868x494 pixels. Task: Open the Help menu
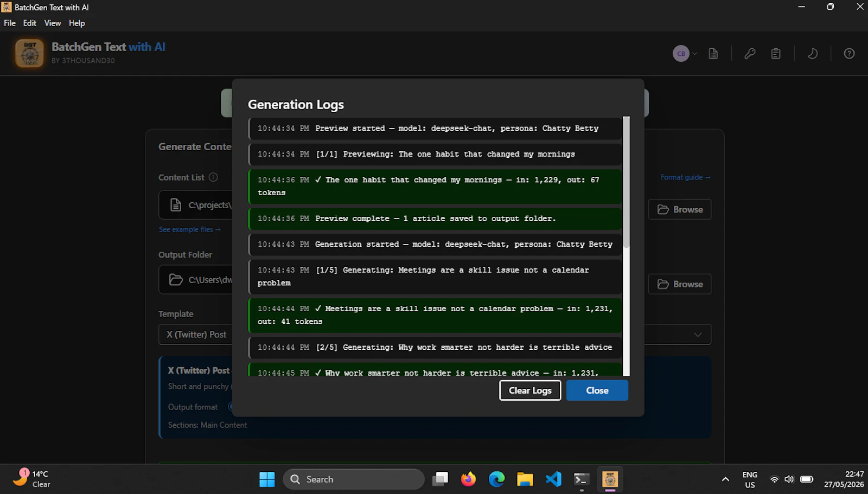click(x=77, y=23)
